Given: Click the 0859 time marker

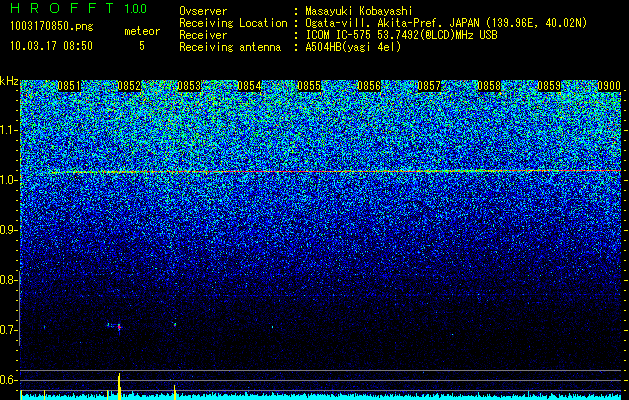Looking at the screenshot, I should pos(549,86).
